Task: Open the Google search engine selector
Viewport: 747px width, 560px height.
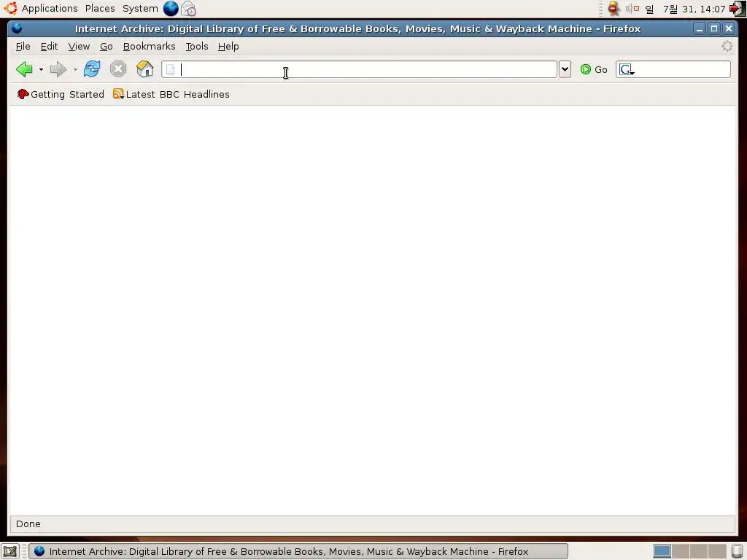Action: tap(627, 69)
